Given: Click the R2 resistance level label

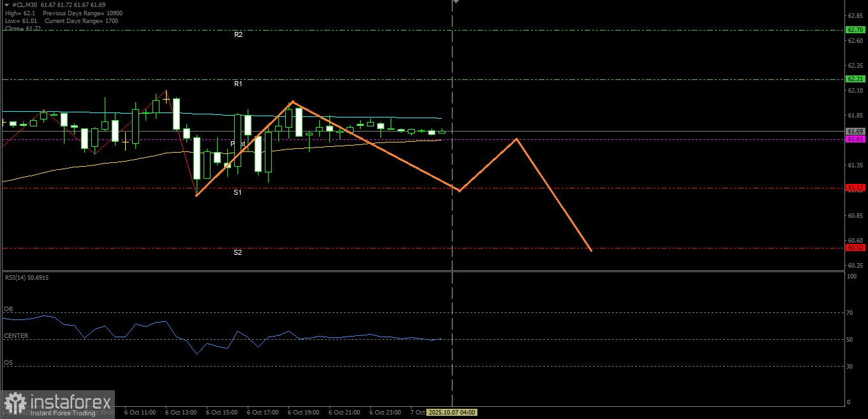Looking at the screenshot, I should (x=238, y=35).
